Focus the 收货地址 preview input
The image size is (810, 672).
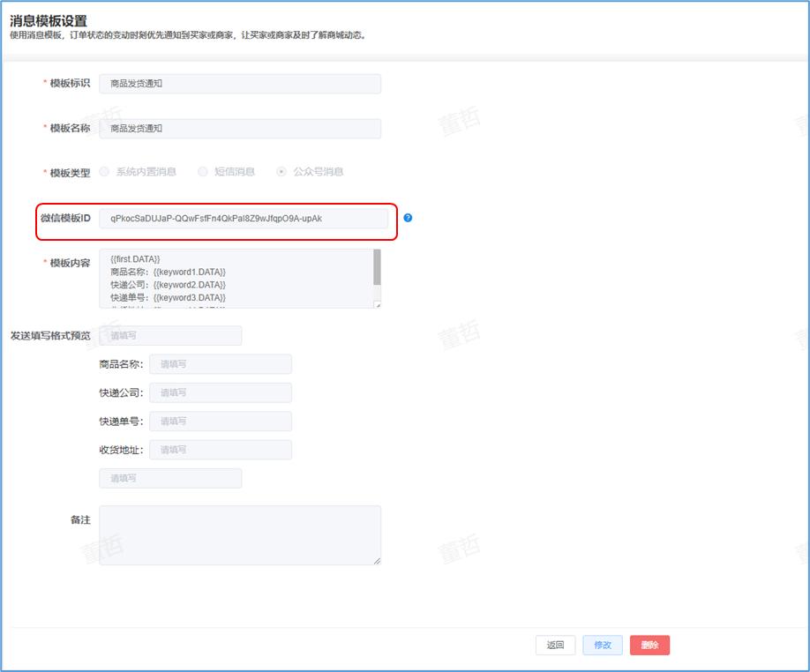pos(221,450)
